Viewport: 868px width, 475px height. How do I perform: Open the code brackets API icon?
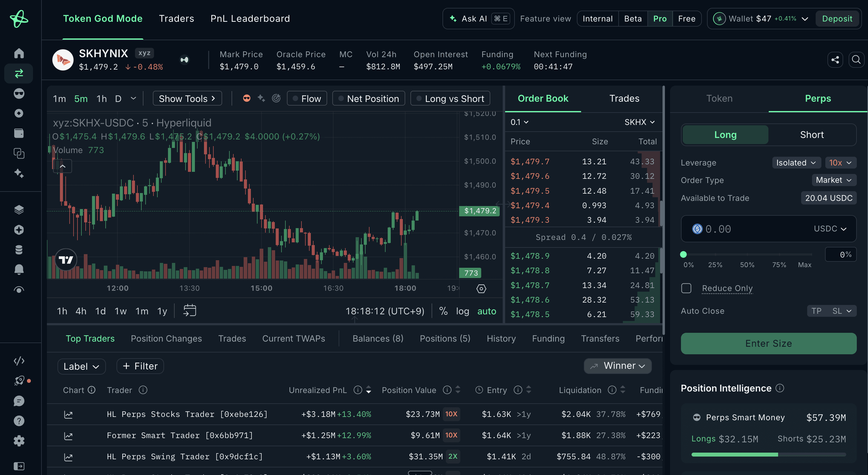[19, 361]
